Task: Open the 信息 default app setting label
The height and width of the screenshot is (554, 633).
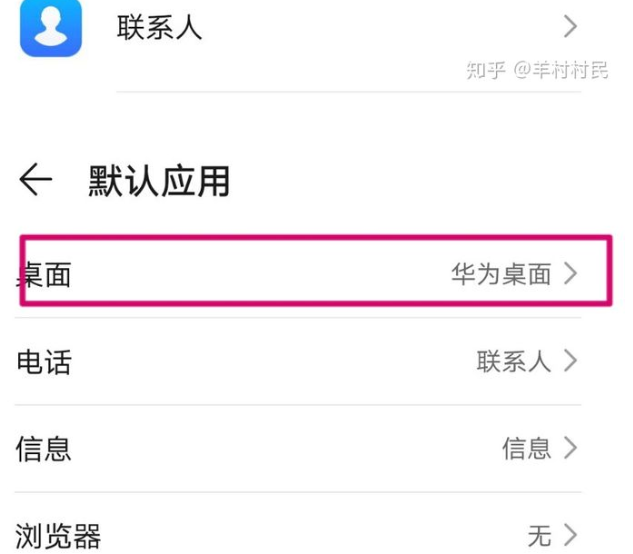Action: [44, 448]
